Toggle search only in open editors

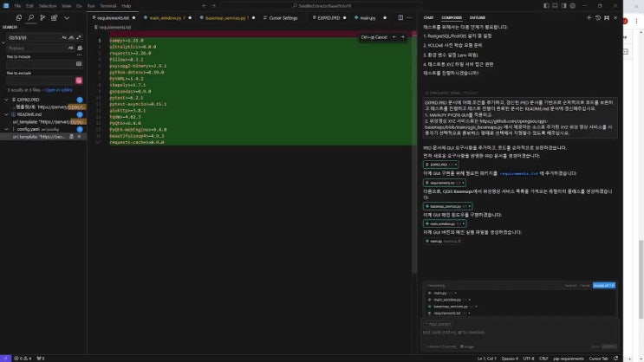click(79, 64)
